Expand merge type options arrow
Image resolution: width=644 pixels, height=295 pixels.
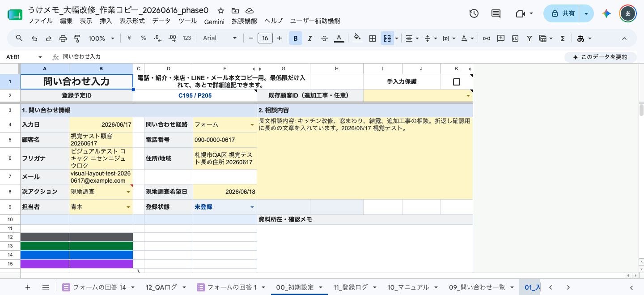click(397, 38)
